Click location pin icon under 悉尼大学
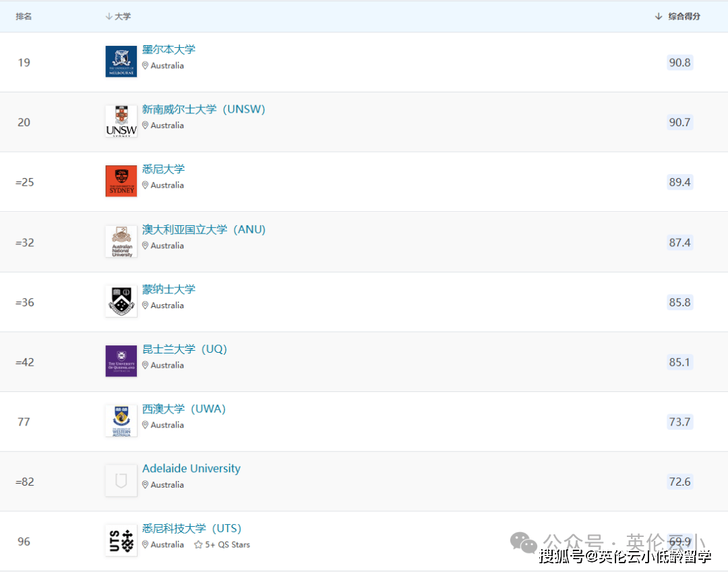 pyautogui.click(x=146, y=185)
